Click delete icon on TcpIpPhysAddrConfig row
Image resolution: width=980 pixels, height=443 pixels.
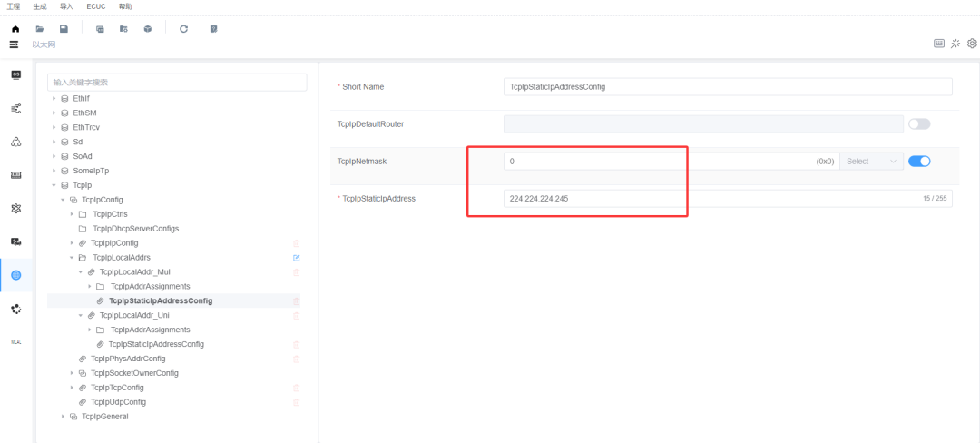pyautogui.click(x=296, y=359)
